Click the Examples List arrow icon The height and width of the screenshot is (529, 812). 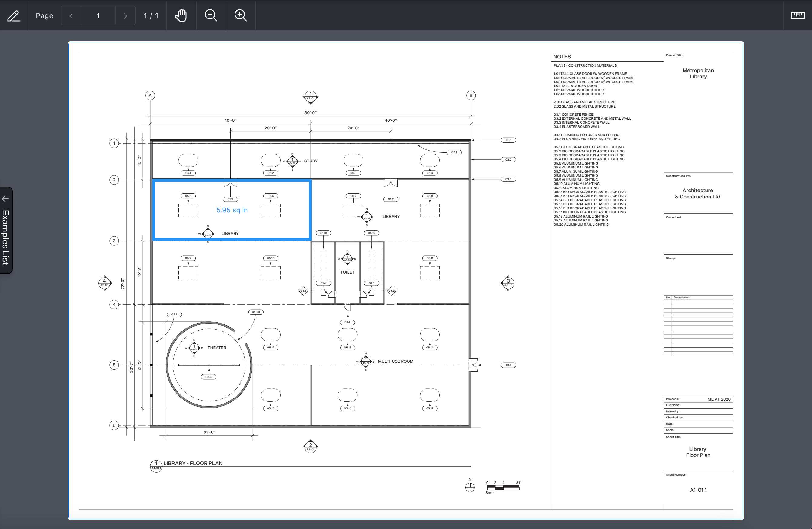(5, 198)
